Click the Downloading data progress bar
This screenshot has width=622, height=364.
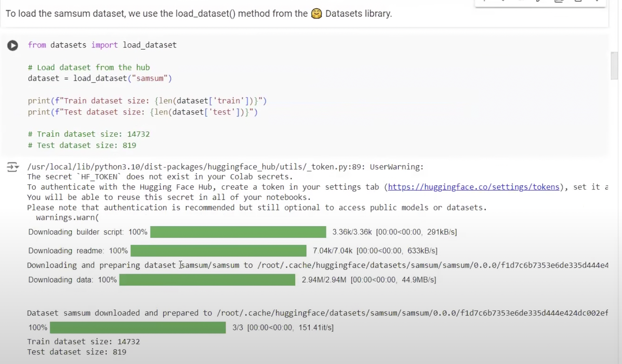point(207,280)
